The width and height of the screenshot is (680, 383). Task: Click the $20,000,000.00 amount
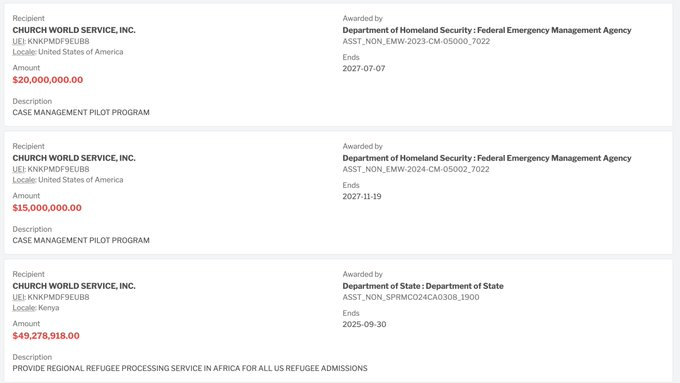pyautogui.click(x=48, y=80)
